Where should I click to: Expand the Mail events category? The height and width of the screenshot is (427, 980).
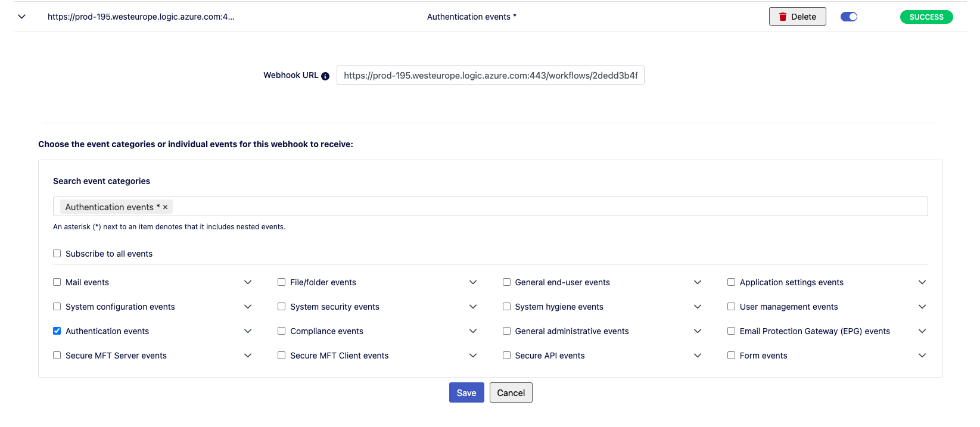click(248, 282)
